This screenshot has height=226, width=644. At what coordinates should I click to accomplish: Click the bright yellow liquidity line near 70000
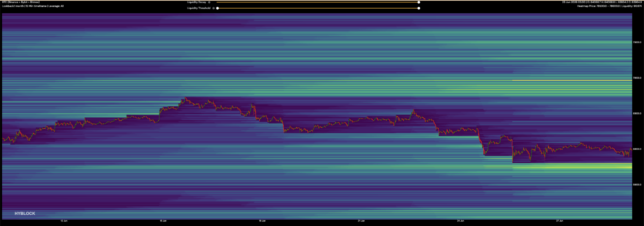point(572,80)
